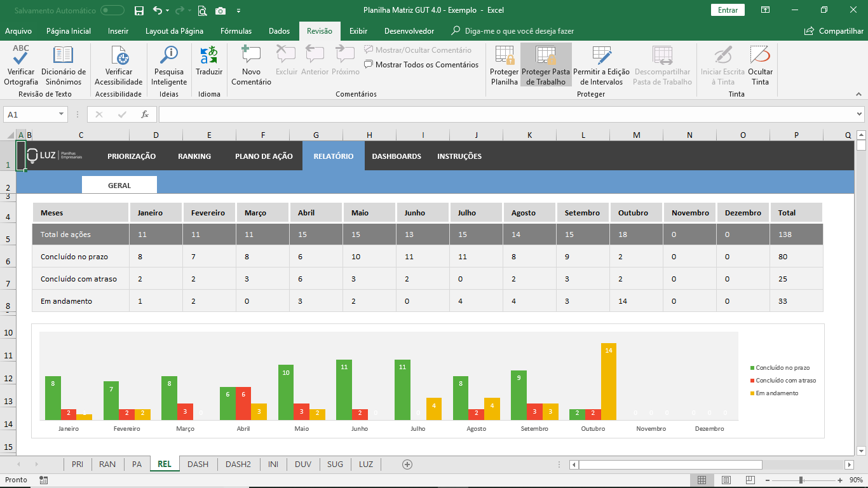
Task: Add a Novo Comentário
Action: click(x=251, y=56)
